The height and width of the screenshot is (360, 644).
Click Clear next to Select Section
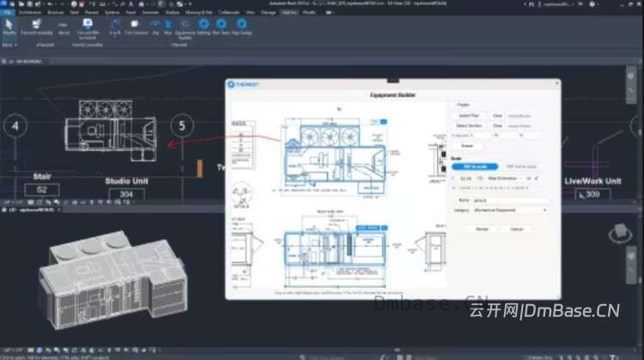[x=497, y=125]
